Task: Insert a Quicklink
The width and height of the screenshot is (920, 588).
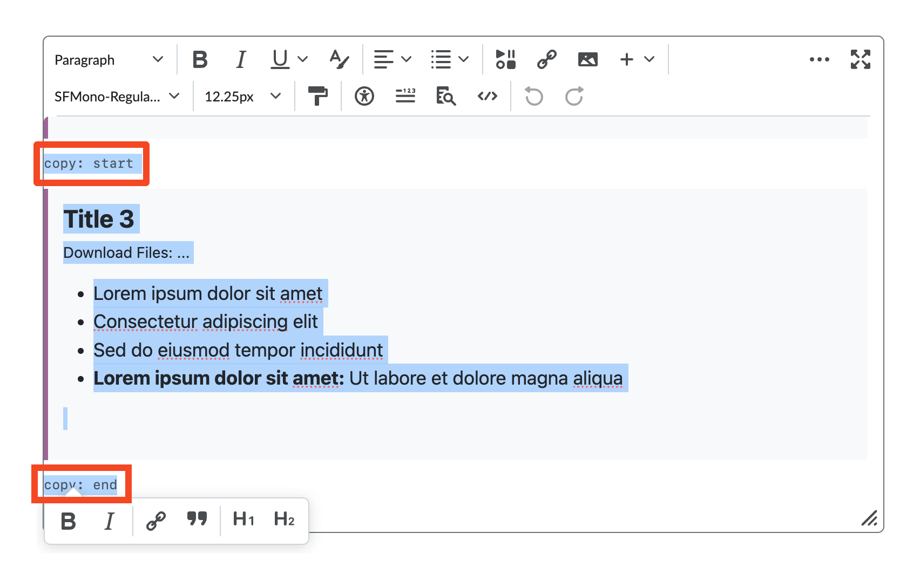Action: coord(546,59)
